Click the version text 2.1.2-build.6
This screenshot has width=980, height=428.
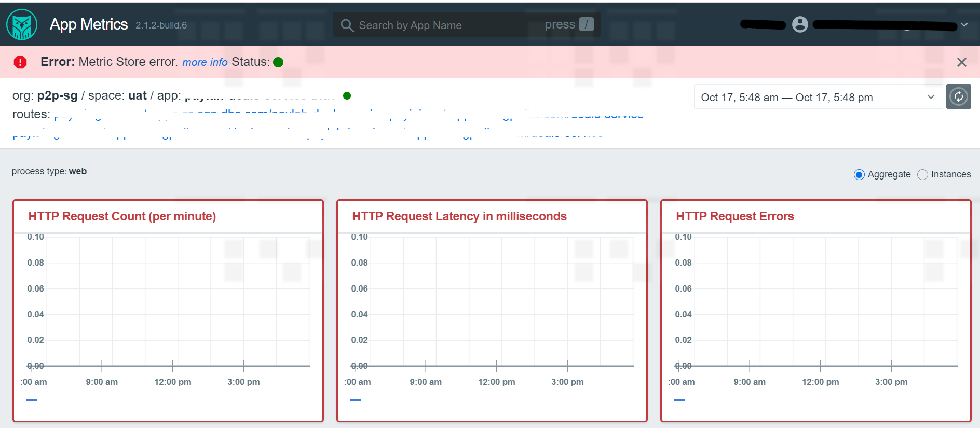tap(161, 25)
